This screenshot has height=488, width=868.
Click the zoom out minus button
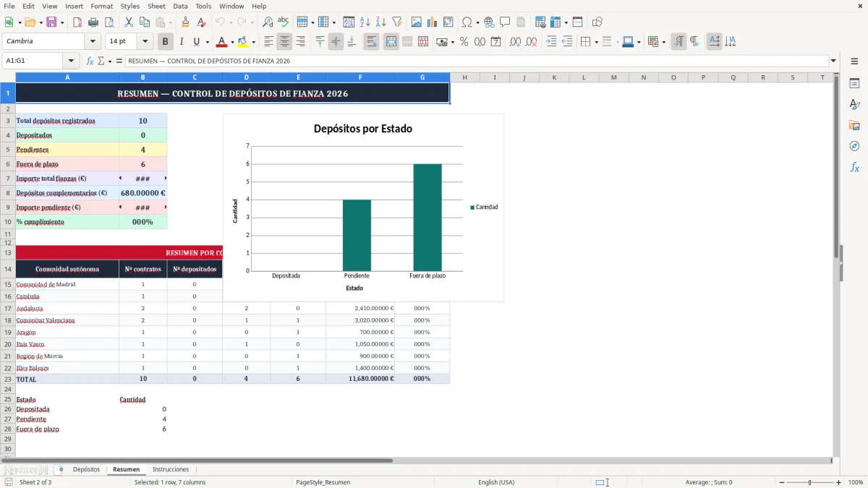782,482
